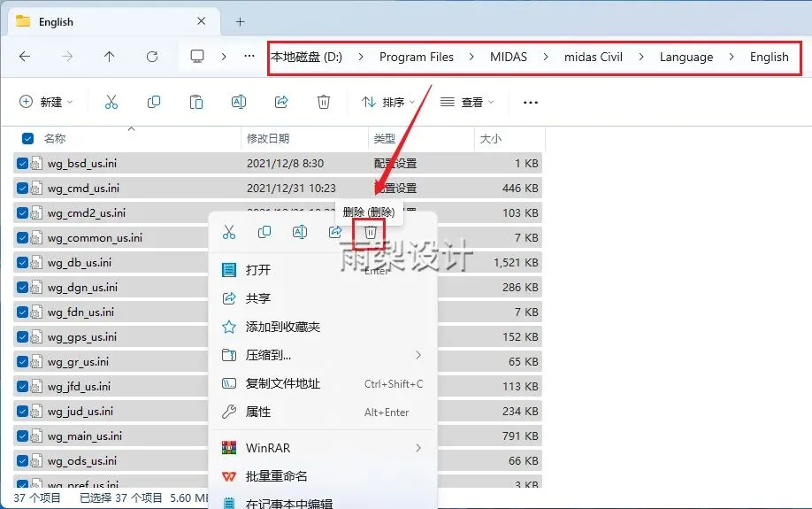Uncheck wg_fdn_us.ini checkbox
Screen dimensions: 812x509
(22, 312)
